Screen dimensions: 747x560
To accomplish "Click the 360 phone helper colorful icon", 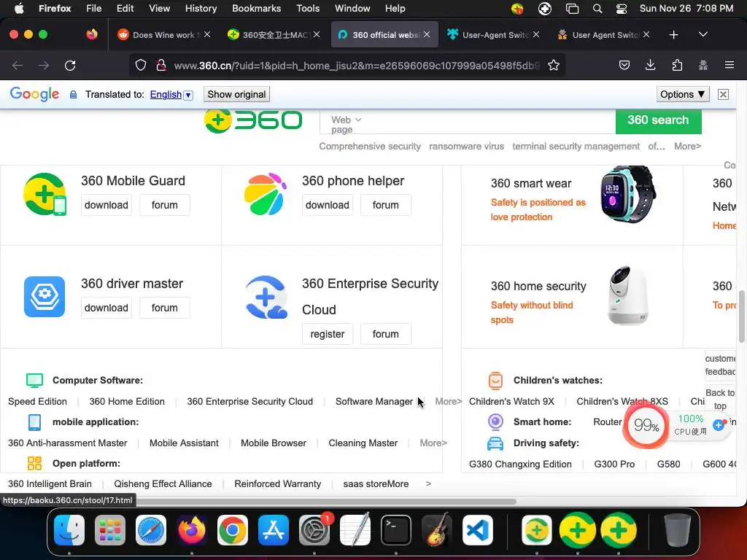I will [266, 194].
